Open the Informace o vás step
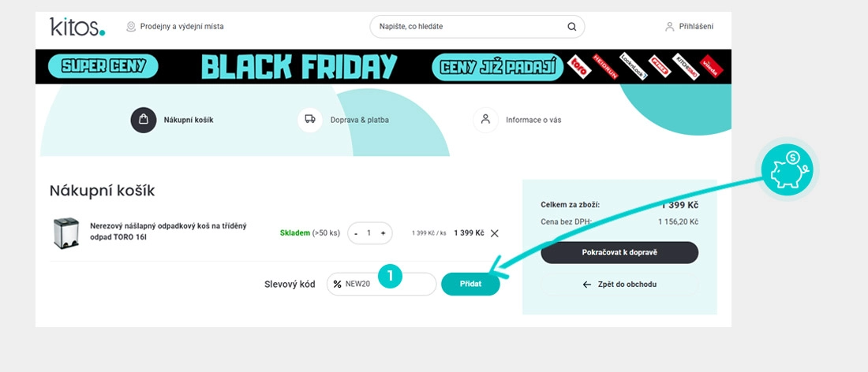 pos(533,120)
